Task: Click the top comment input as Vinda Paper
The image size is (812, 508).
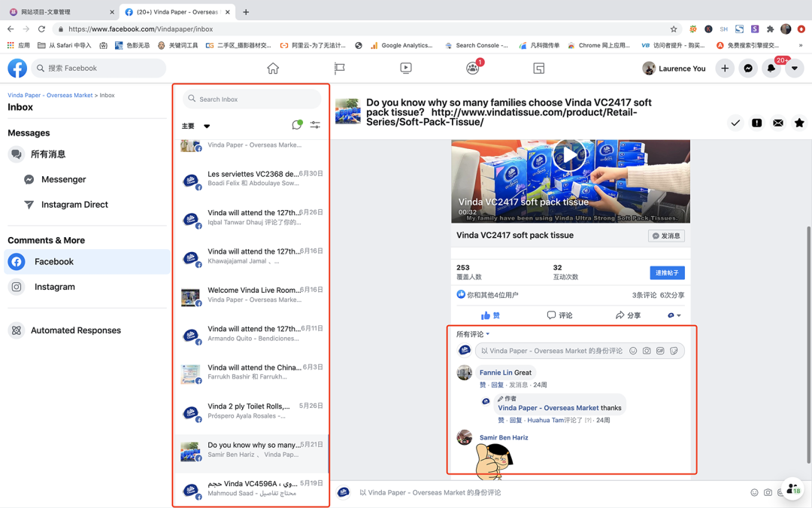Action: click(x=552, y=351)
